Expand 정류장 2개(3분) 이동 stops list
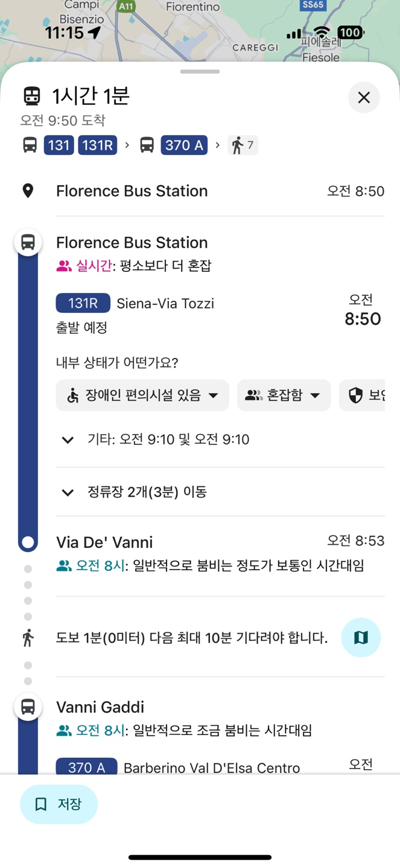400x868 pixels. tap(68, 492)
